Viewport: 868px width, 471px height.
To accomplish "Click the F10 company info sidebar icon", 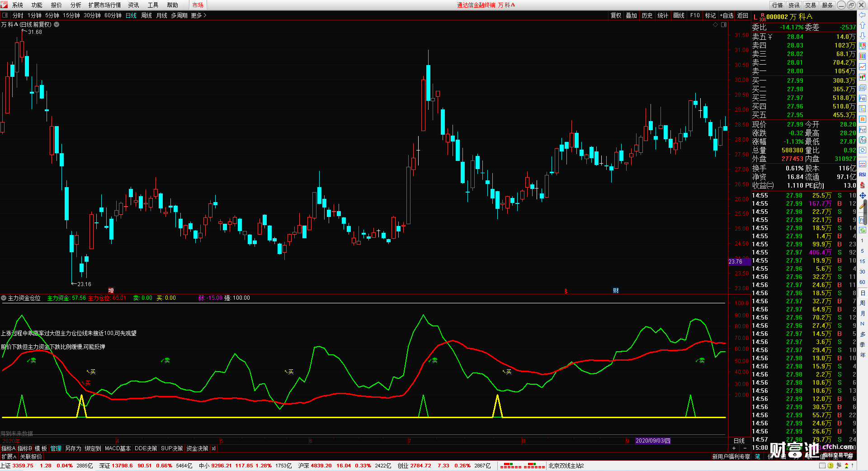I will tap(863, 98).
